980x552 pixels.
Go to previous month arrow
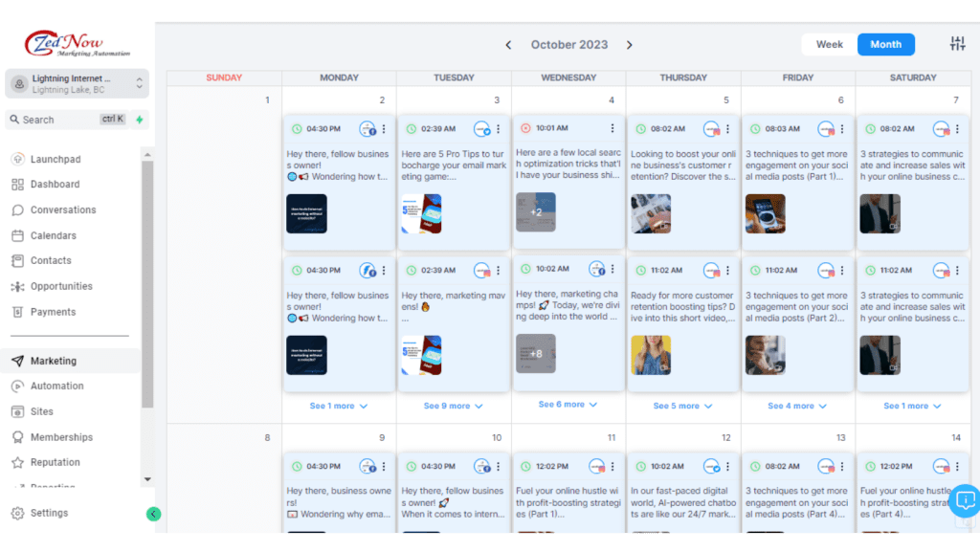pyautogui.click(x=508, y=45)
